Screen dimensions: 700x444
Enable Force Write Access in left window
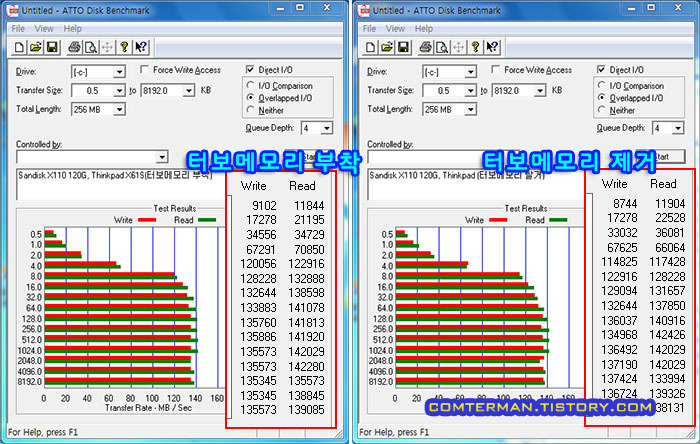pyautogui.click(x=144, y=70)
